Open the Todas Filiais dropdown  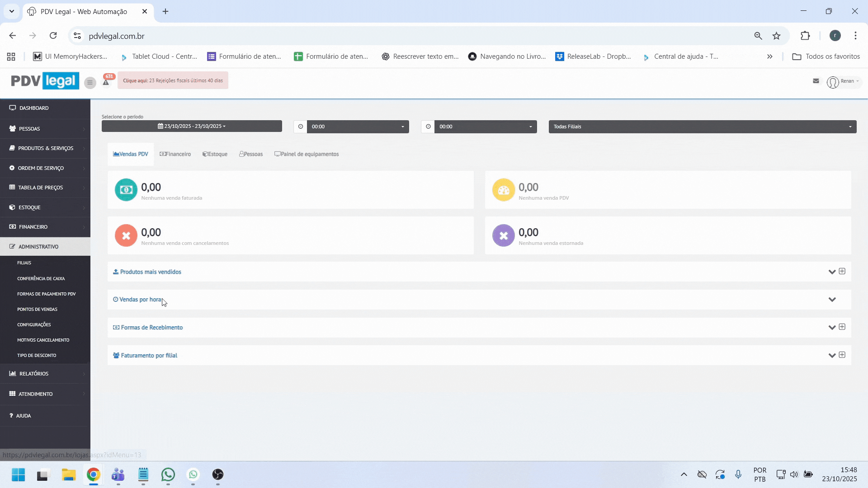pos(702,127)
